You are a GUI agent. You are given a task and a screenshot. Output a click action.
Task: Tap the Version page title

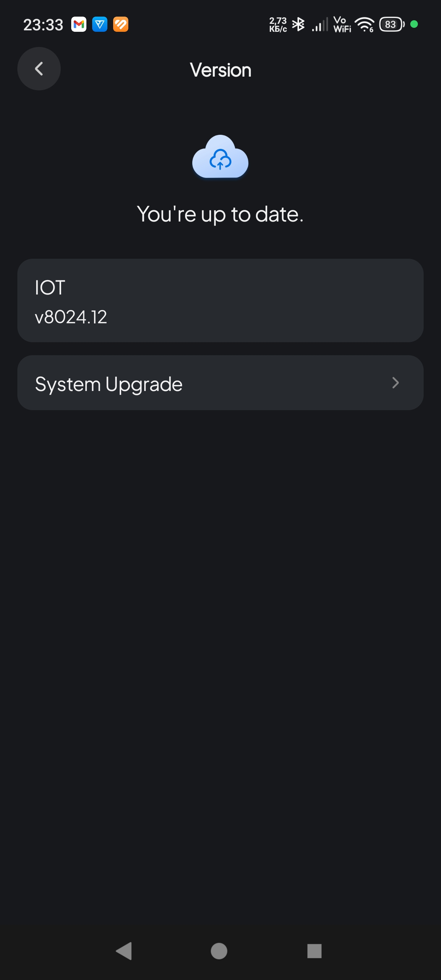(x=220, y=70)
